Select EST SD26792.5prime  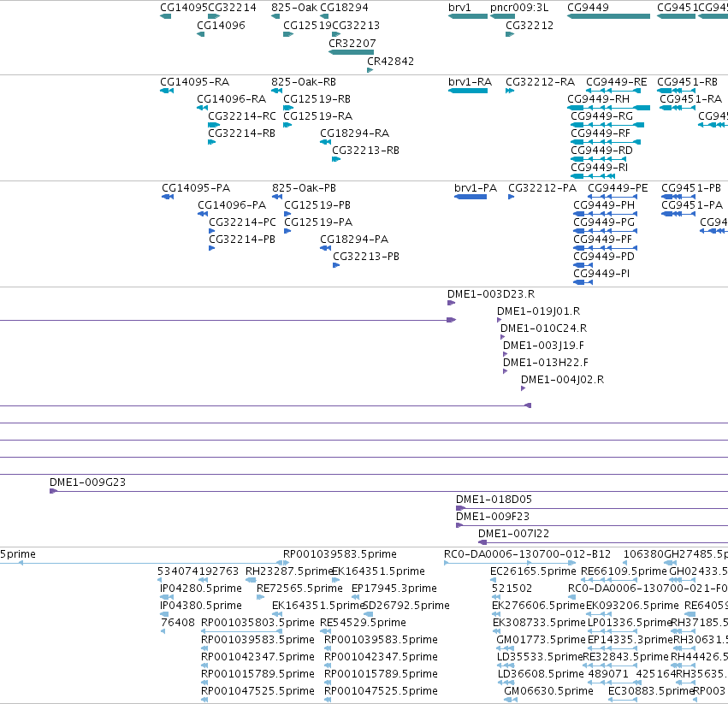point(406,606)
